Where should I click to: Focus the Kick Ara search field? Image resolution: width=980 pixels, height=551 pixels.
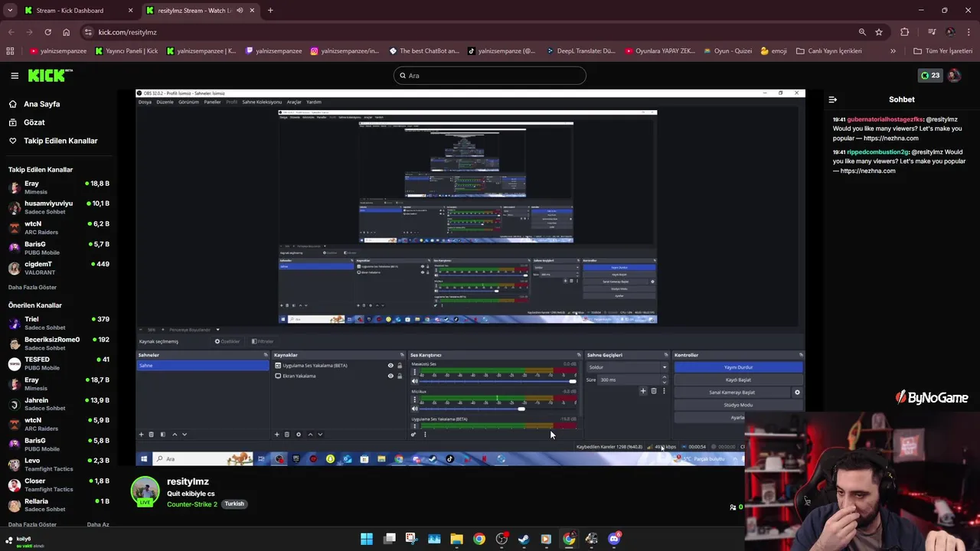pos(490,75)
